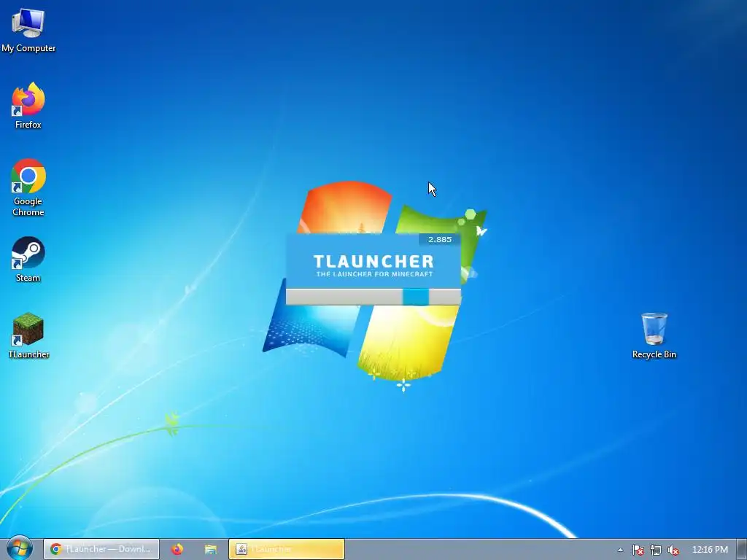The image size is (747, 560).
Task: Select the TLauncher desktop shortcut
Action: pyautogui.click(x=28, y=335)
